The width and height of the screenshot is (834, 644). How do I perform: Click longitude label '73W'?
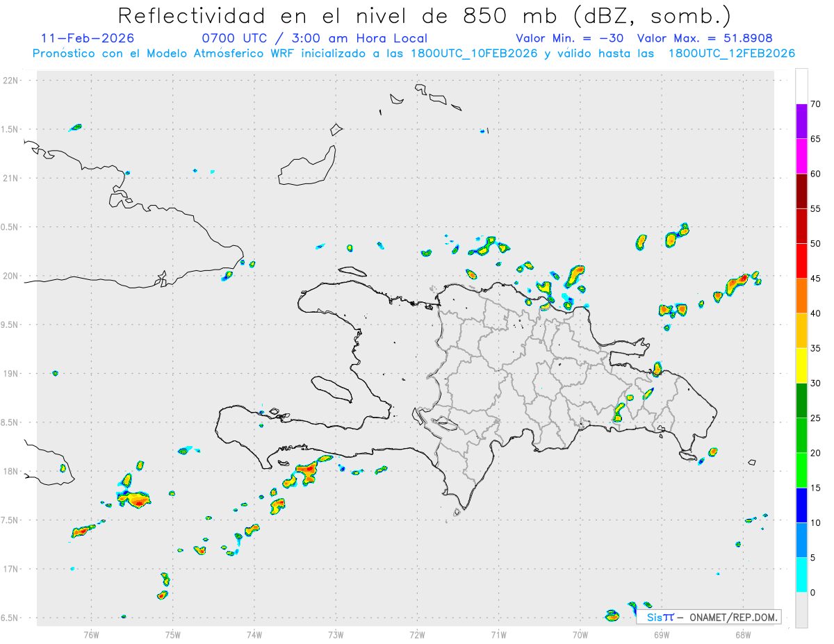pos(335,634)
